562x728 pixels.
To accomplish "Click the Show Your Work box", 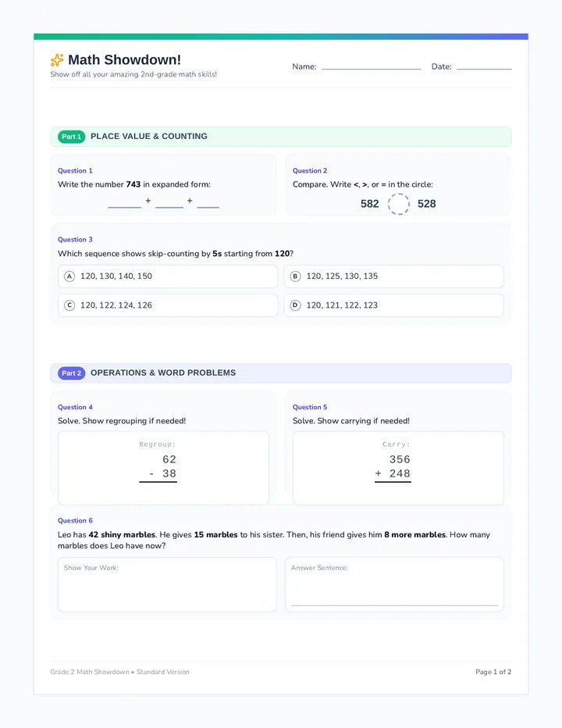I will pos(167,584).
